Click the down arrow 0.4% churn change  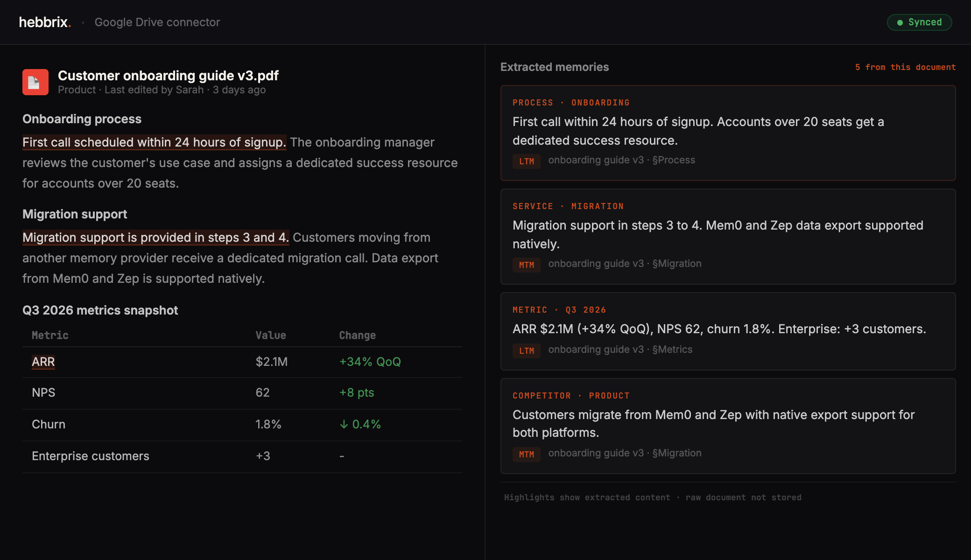360,424
